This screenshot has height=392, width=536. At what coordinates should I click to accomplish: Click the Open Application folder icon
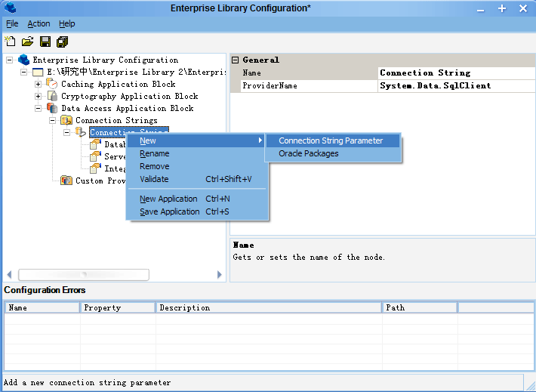pos(28,42)
